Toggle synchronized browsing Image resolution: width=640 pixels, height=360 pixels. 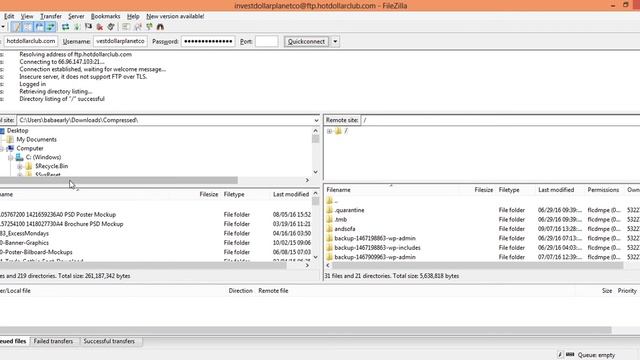click(x=149, y=27)
